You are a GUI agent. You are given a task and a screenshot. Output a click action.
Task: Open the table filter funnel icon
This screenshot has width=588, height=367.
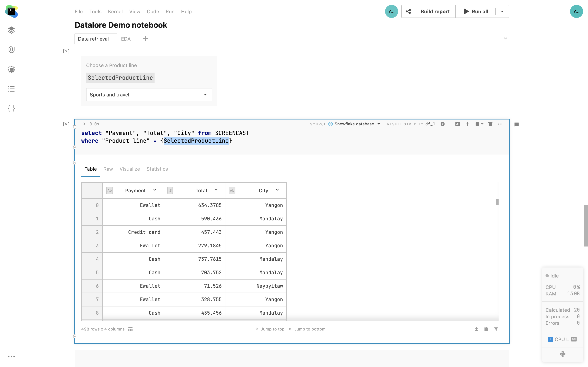click(496, 329)
